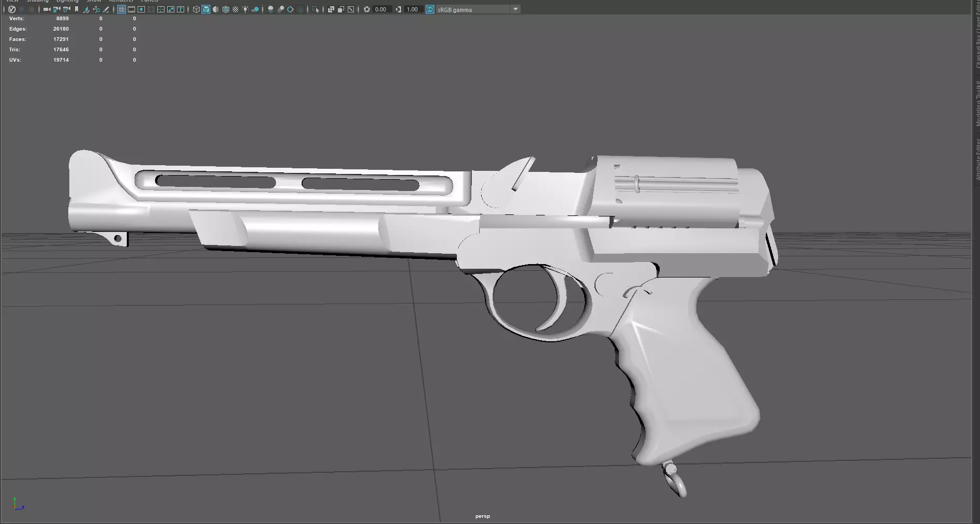Click the XYZ axis indicator in viewport corner
Viewport: 980px width, 524px height.
(x=18, y=504)
